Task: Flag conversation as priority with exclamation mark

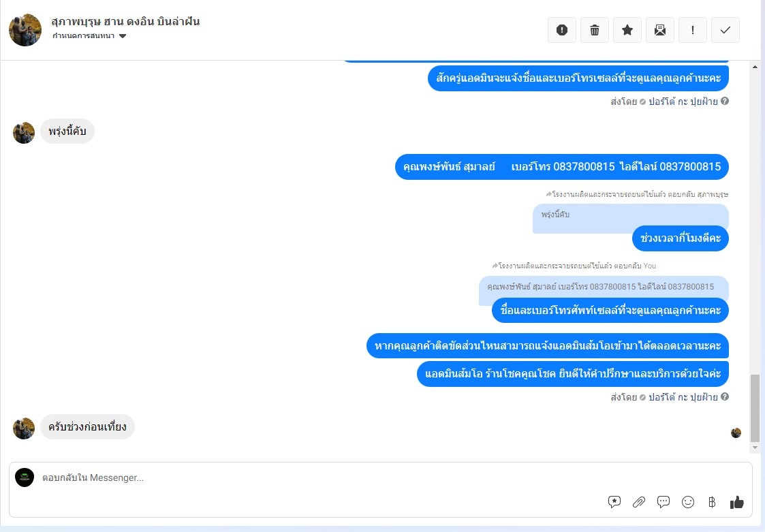Action: coord(692,30)
